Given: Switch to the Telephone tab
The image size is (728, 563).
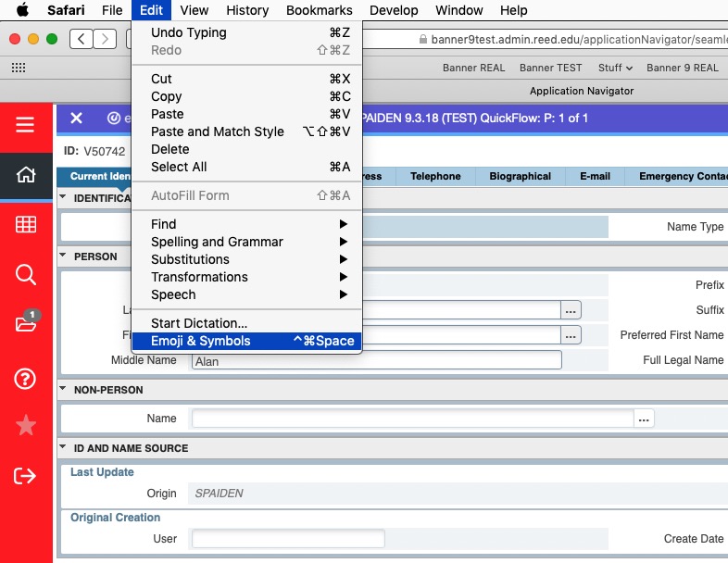Looking at the screenshot, I should [x=435, y=176].
